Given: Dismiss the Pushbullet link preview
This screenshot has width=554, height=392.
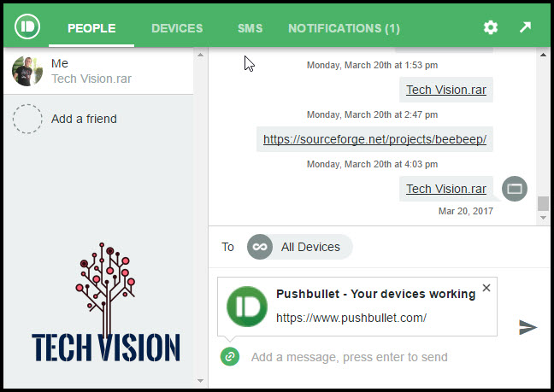Looking at the screenshot, I should [x=486, y=288].
